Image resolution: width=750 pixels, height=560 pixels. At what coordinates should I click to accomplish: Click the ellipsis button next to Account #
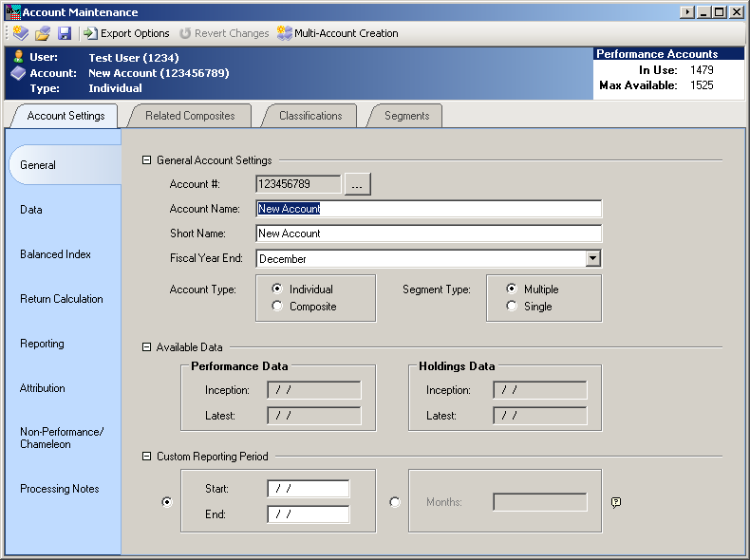357,184
